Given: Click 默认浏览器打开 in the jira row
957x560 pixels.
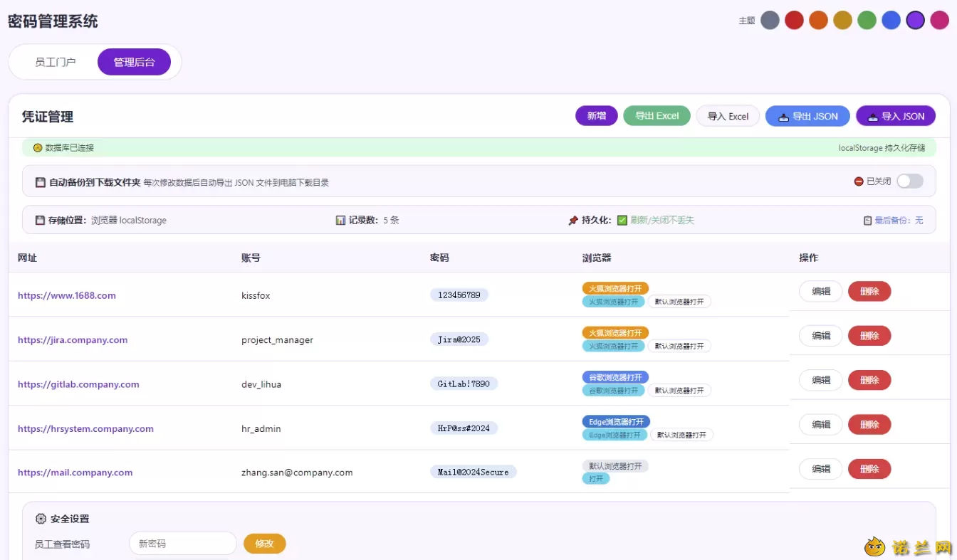Looking at the screenshot, I should pos(679,346).
